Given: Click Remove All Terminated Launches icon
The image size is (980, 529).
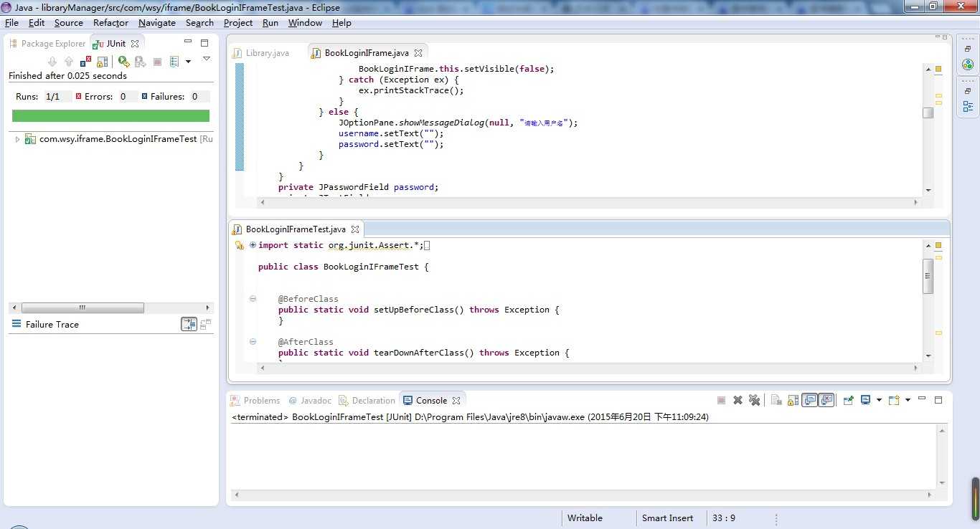Looking at the screenshot, I should coord(754,400).
